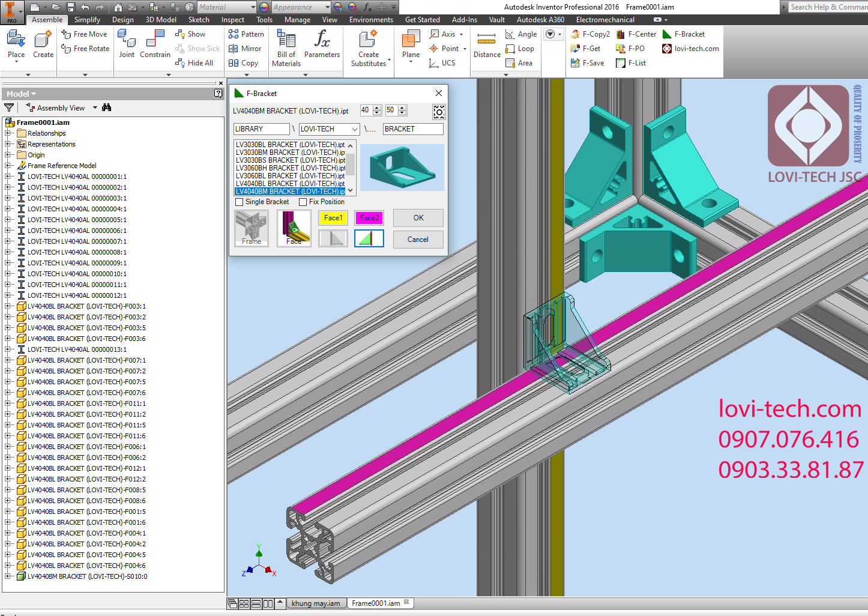The width and height of the screenshot is (868, 616).
Task: Run the F-PO add-in tool
Action: click(630, 49)
